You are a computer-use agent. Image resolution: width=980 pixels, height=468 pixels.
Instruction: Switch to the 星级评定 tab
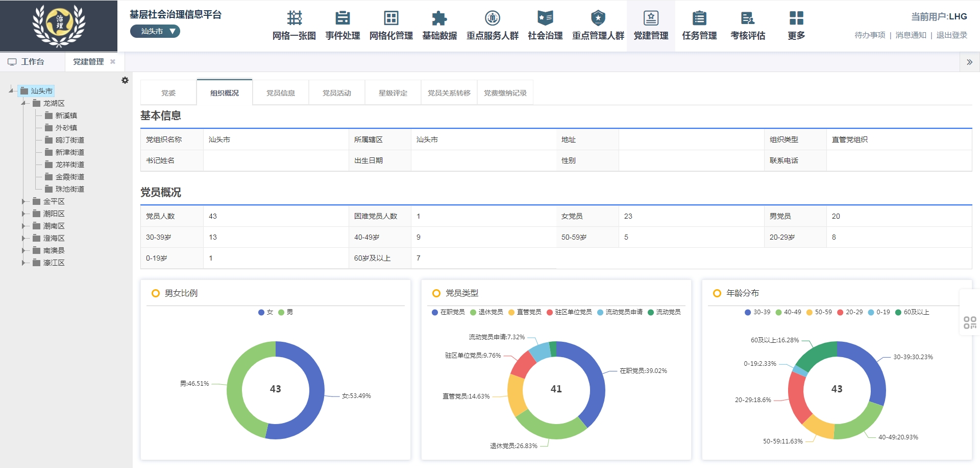[393, 92]
